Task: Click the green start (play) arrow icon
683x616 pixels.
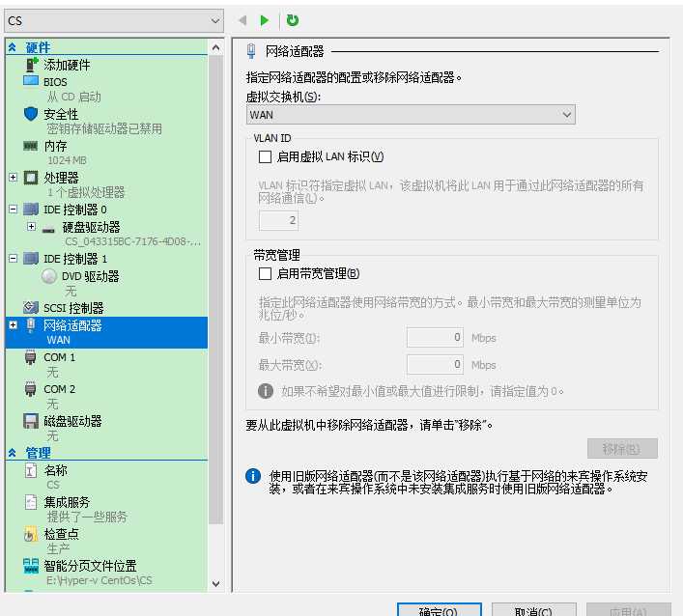Action: pos(264,20)
